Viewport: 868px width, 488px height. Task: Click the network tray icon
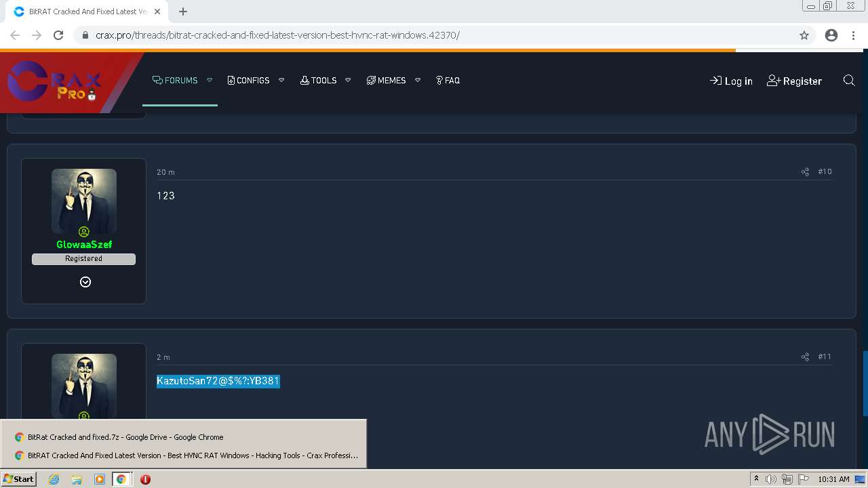[x=787, y=479]
